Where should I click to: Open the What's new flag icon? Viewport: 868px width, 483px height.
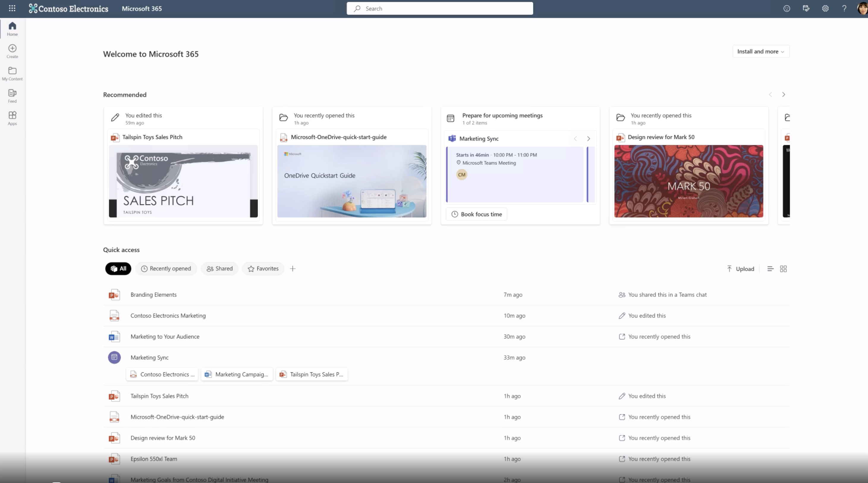806,8
